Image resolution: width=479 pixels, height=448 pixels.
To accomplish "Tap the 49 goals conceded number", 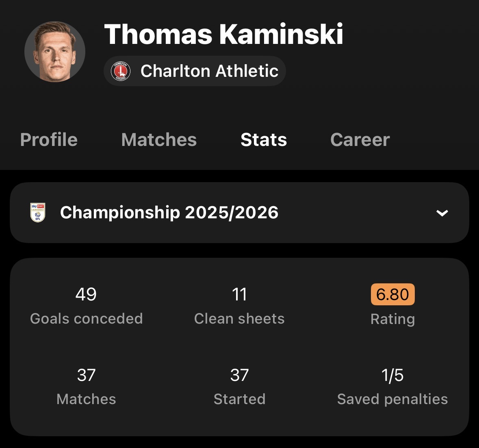I will [86, 294].
